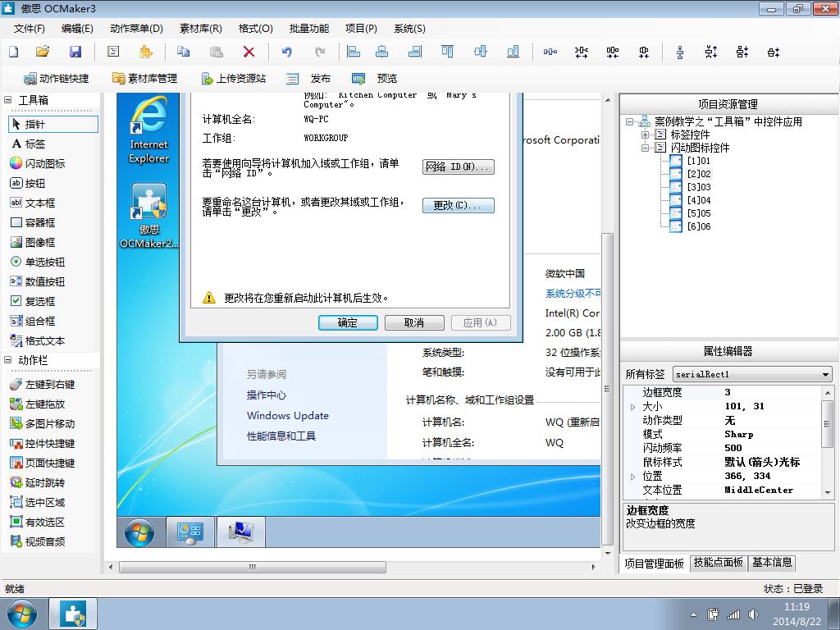Open the 动作菜单(D) menu
This screenshot has height=630, width=840.
(136, 29)
